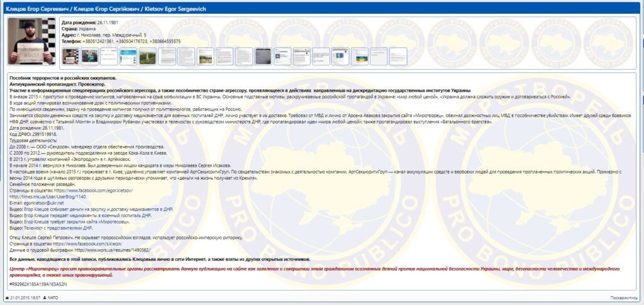Click the user icon beside NATO author
The width and height of the screenshot is (644, 305).
pos(45,297)
